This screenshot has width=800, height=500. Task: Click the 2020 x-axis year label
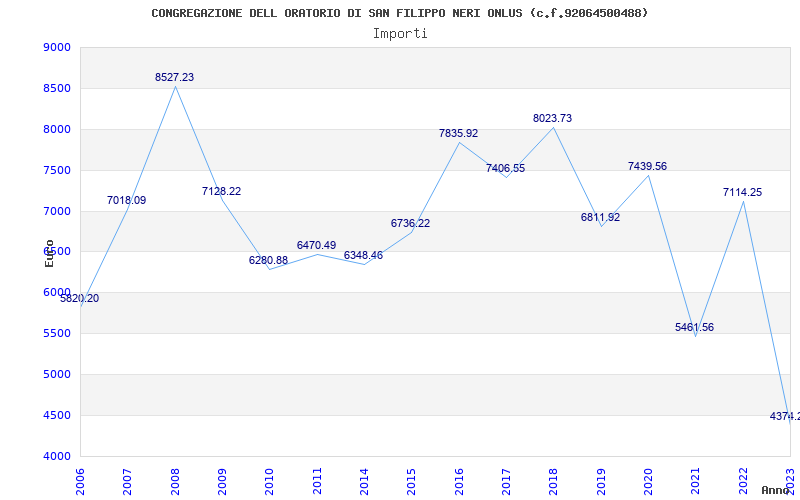click(x=648, y=482)
